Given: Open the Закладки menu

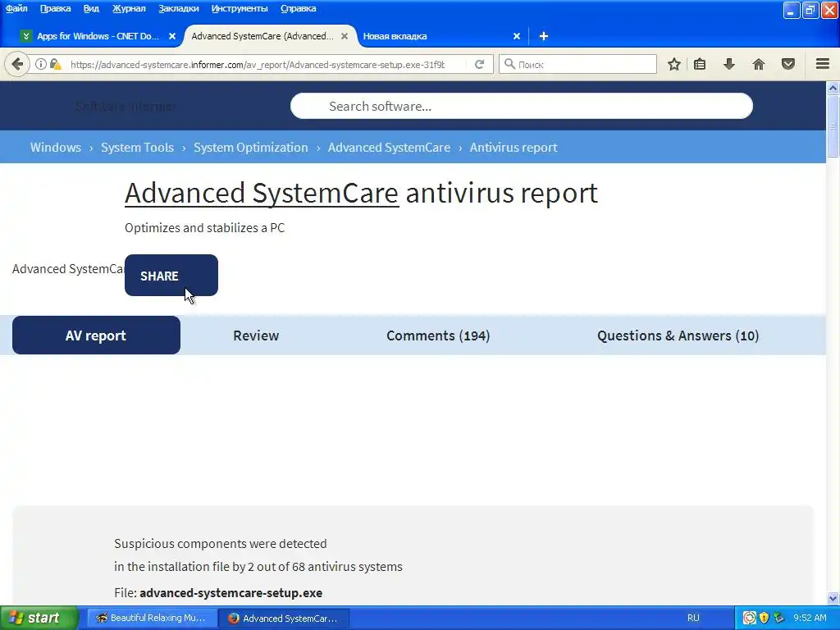Looking at the screenshot, I should pos(178,8).
